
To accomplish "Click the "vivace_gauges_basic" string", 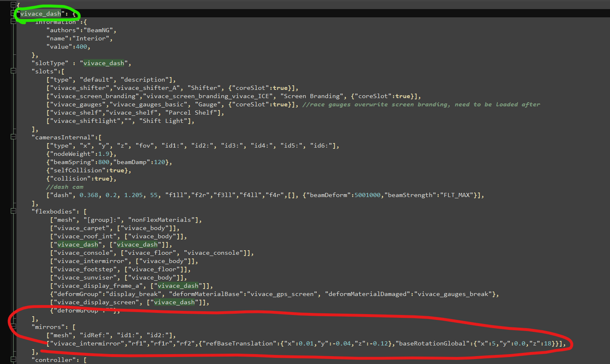I will point(148,104).
